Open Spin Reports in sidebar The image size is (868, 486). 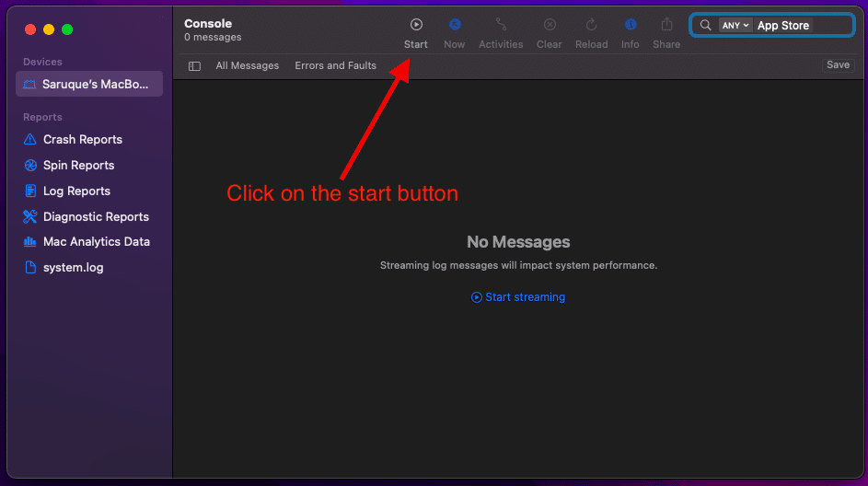tap(78, 166)
